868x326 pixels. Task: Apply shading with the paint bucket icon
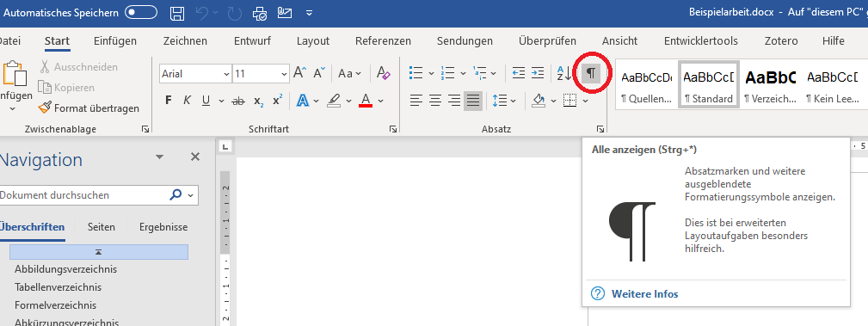pos(539,100)
